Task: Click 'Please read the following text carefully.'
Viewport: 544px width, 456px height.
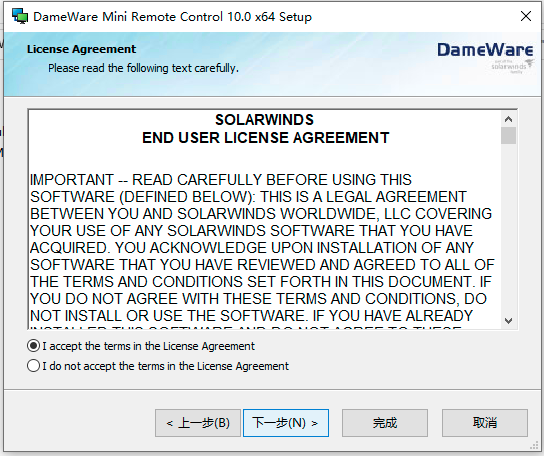Action: tap(143, 68)
